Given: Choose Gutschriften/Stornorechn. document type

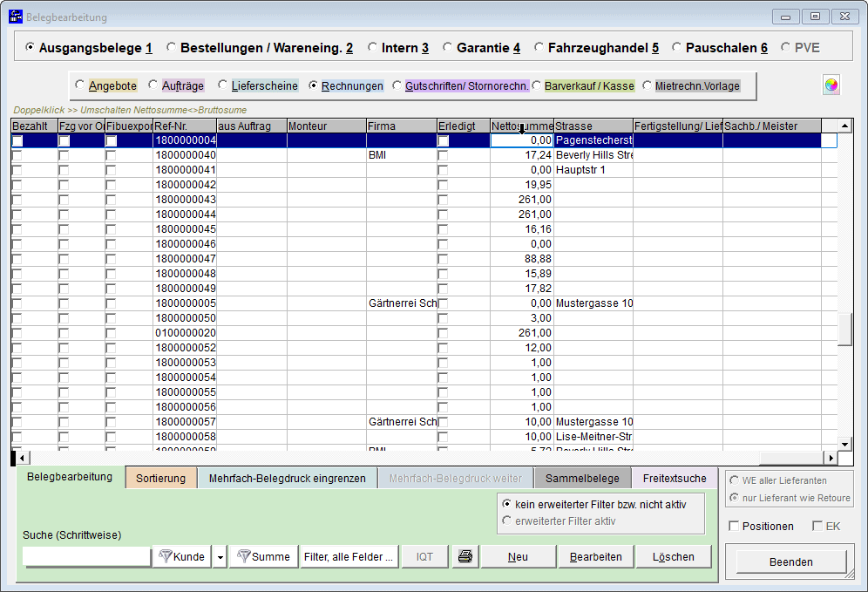Looking at the screenshot, I should (397, 85).
